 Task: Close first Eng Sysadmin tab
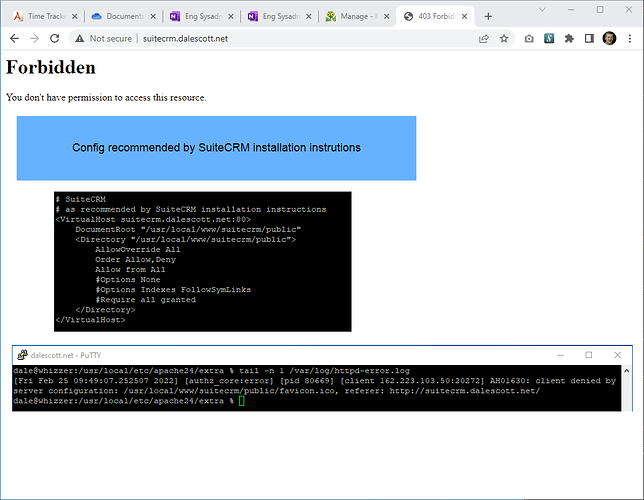231,16
